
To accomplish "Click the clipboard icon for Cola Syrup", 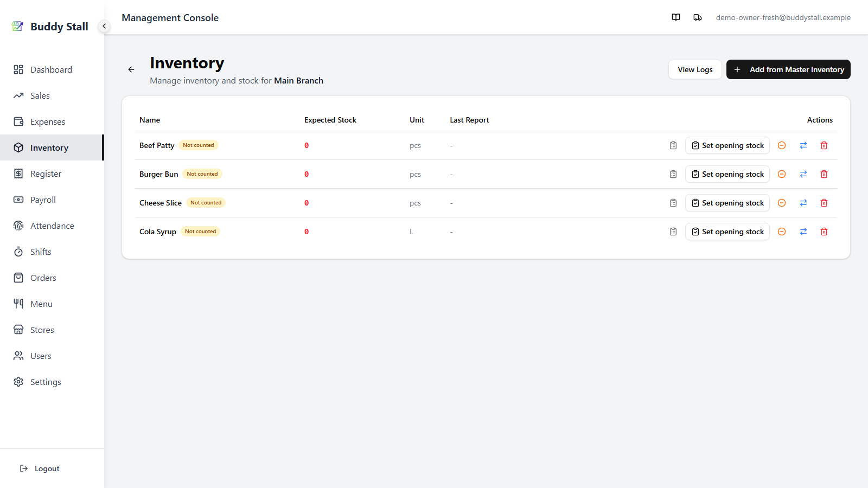I will 673,232.
